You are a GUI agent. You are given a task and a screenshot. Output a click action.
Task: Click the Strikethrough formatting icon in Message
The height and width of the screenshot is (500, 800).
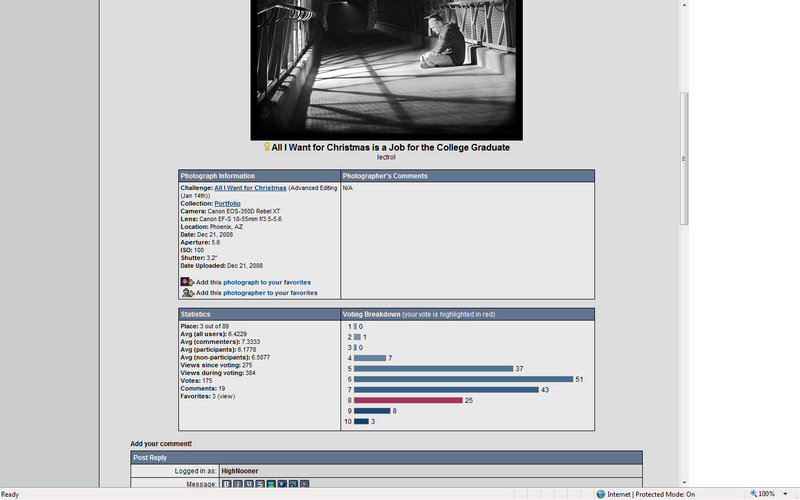point(259,484)
